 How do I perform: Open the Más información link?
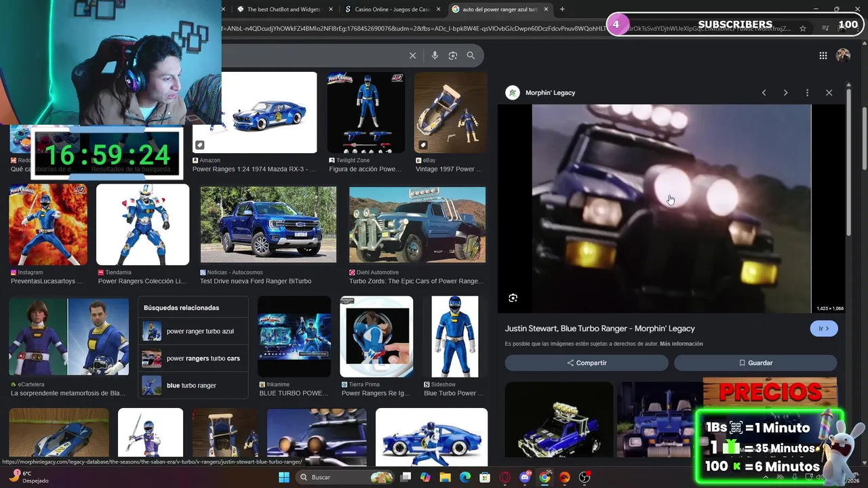pyautogui.click(x=681, y=344)
